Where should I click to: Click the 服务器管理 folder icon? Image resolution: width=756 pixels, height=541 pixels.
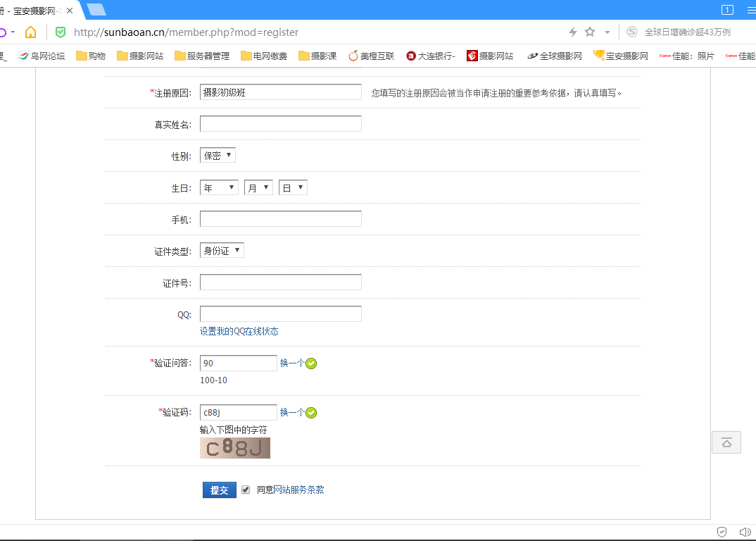[x=179, y=56]
